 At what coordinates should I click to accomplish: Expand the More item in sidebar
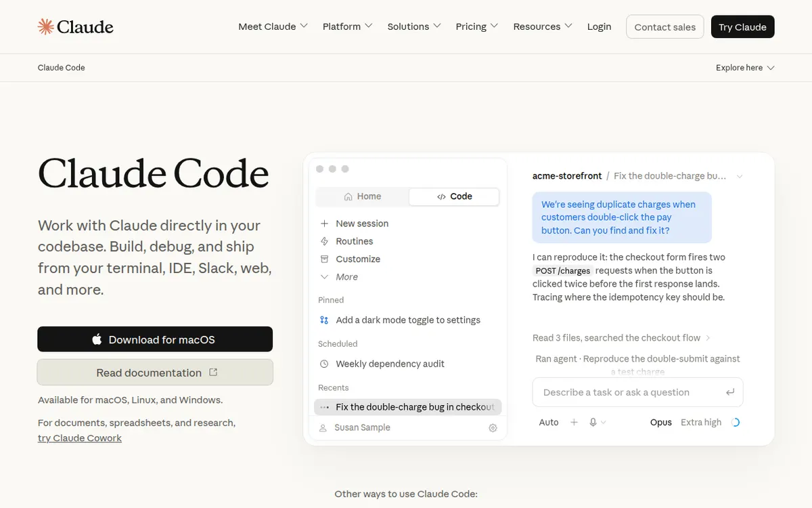(339, 277)
